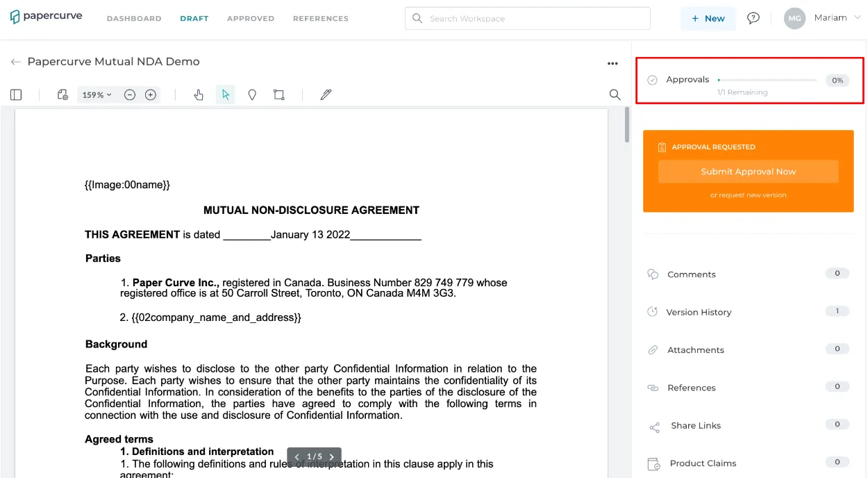Toggle the sidebar panel icon
Viewport: 868px width, 478px height.
(16, 94)
